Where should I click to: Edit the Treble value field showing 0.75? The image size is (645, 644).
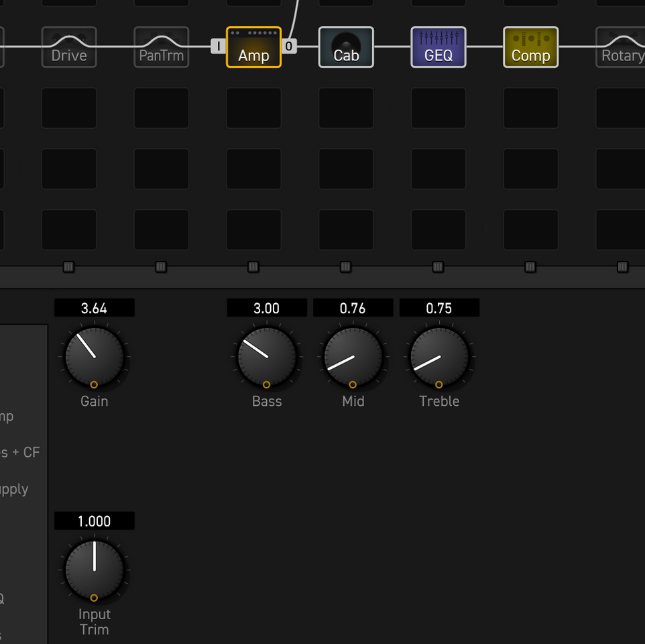439,308
